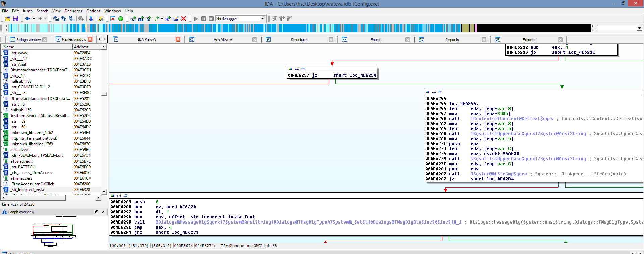The width and height of the screenshot is (644, 254).
Task: Click the Names list down scroll arrow
Action: (x=104, y=192)
